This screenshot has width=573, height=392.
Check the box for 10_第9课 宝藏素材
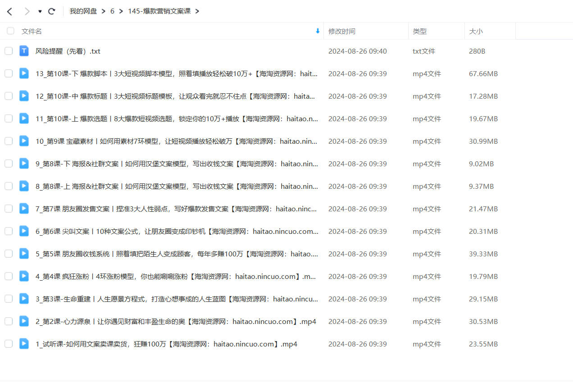[x=9, y=141]
